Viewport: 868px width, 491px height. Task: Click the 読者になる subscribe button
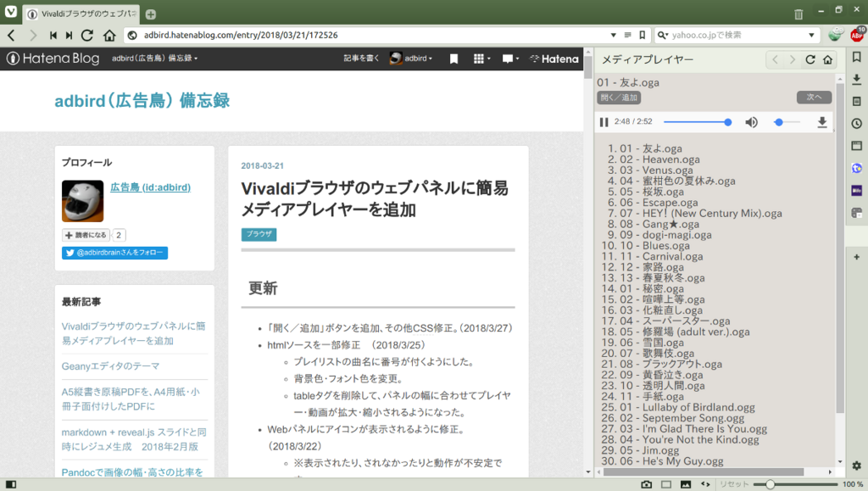[x=86, y=235]
